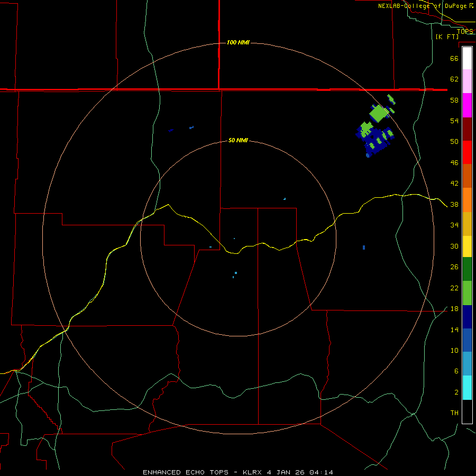Click the small blue echo east of 50 NMI ring
Image resolution: width=476 pixels, height=476 pixels.
(364, 248)
